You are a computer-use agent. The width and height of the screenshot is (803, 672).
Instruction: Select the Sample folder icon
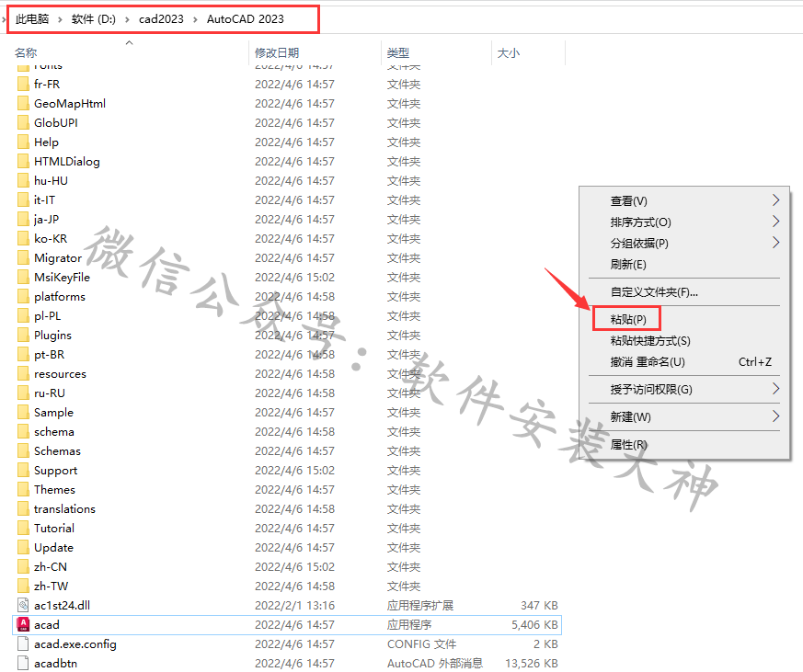(x=23, y=412)
